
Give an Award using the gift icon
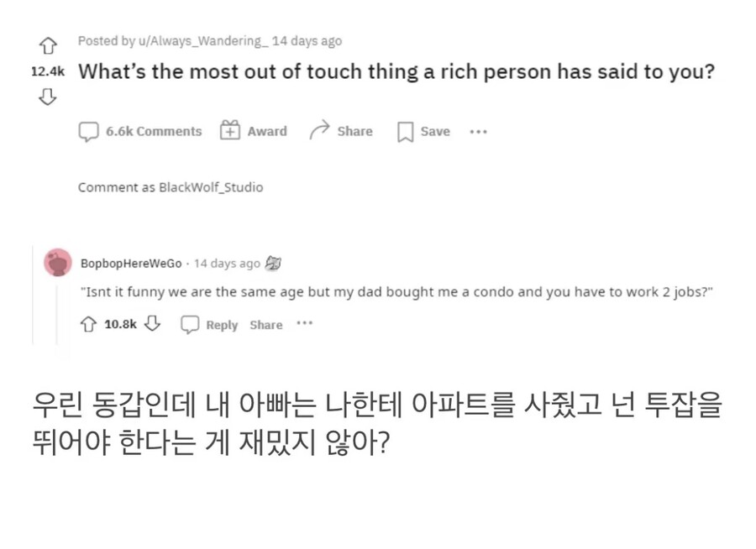pyautogui.click(x=229, y=130)
